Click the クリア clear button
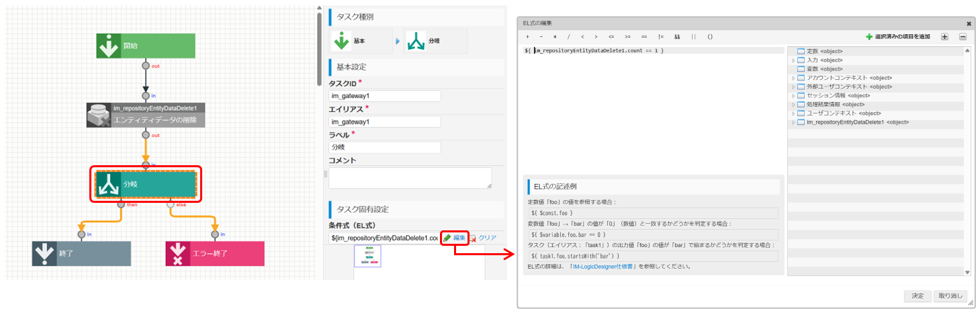Viewport: 980px width, 317px height. tap(482, 238)
